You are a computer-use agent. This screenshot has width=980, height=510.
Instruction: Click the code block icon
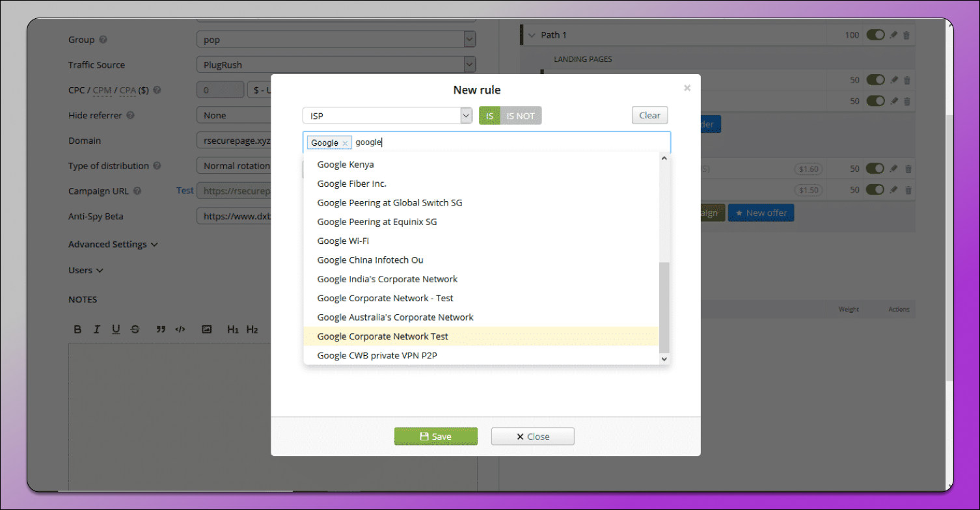point(180,330)
